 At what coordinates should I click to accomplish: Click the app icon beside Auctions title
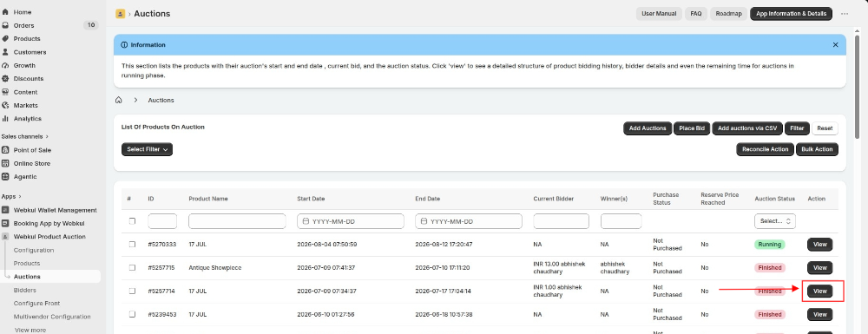120,14
